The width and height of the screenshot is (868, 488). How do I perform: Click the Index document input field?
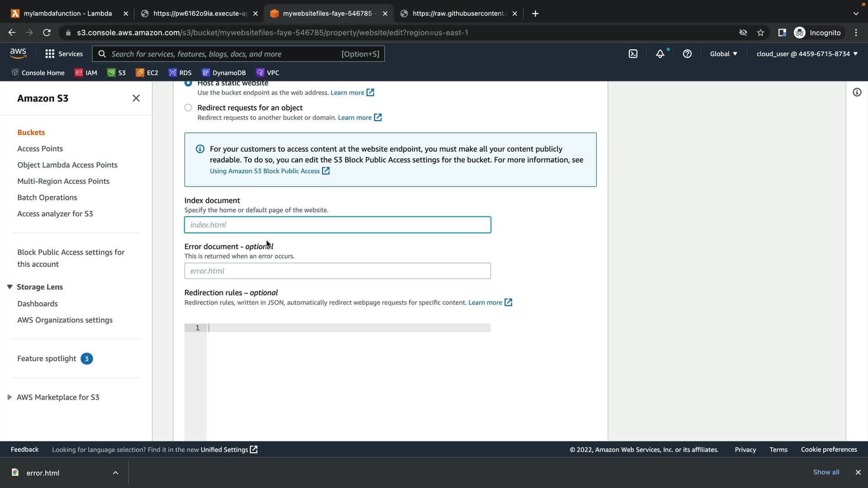[x=337, y=225]
